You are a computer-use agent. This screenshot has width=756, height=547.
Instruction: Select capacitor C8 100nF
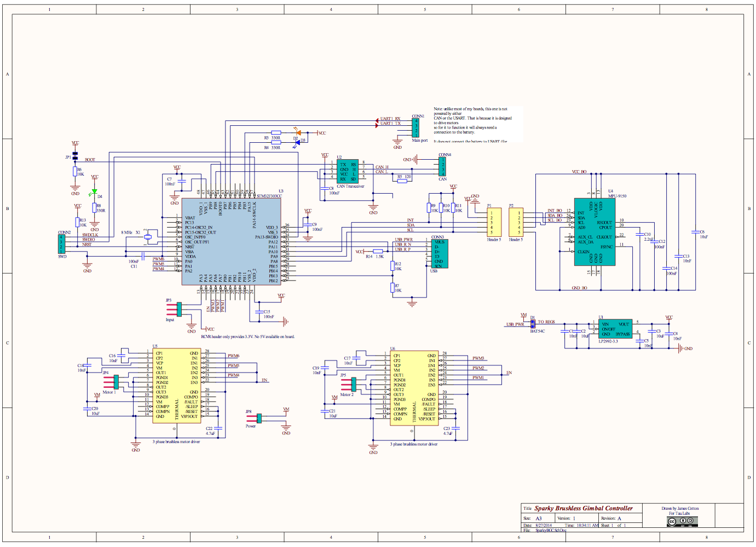click(325, 189)
